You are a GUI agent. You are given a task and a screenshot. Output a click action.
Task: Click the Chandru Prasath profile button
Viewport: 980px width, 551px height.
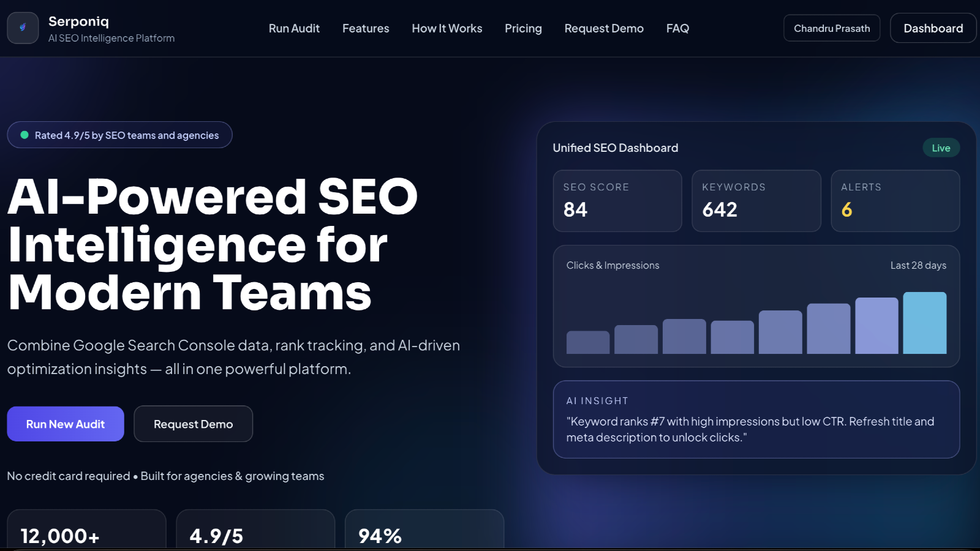click(x=831, y=28)
